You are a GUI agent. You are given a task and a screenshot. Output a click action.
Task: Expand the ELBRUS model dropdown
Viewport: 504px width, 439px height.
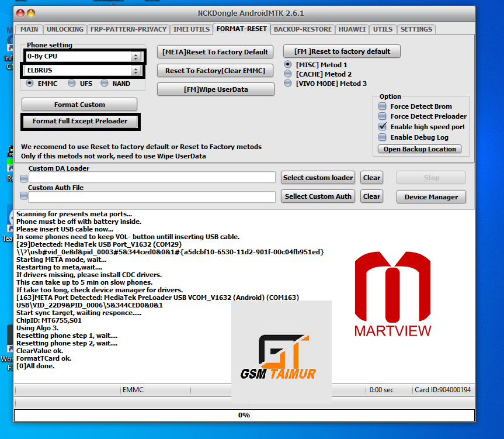click(82, 70)
